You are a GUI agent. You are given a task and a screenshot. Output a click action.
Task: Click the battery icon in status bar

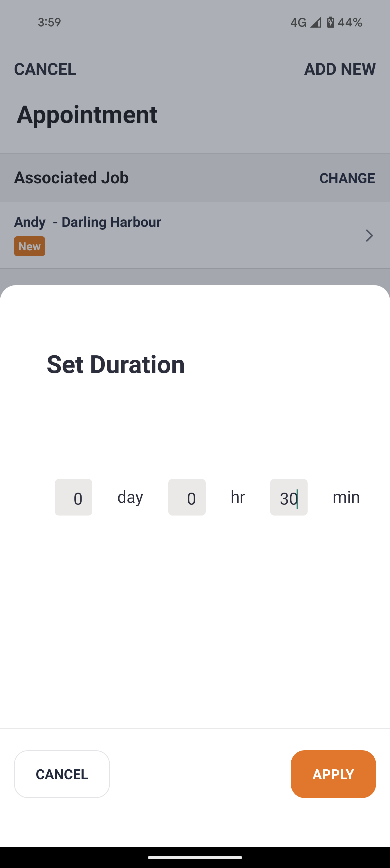pyautogui.click(x=331, y=22)
